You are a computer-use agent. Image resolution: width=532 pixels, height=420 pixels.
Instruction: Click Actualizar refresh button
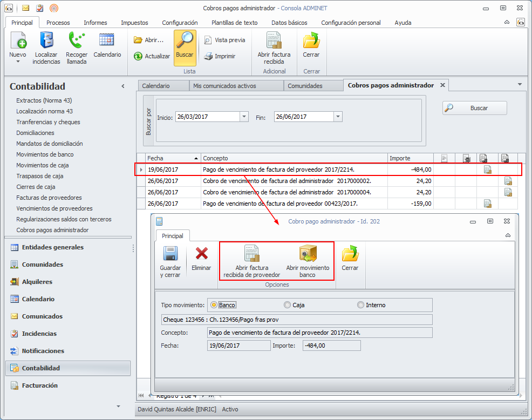click(152, 56)
